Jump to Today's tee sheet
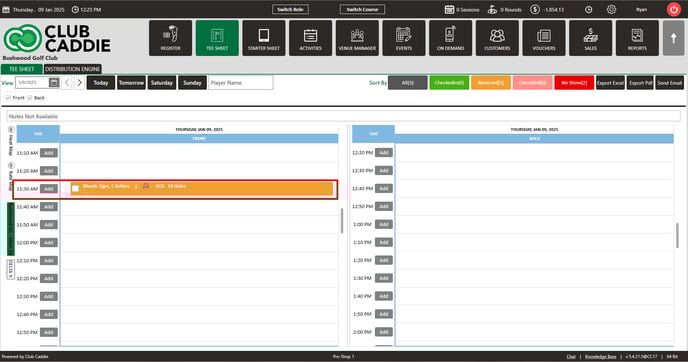688x362 pixels. point(101,82)
